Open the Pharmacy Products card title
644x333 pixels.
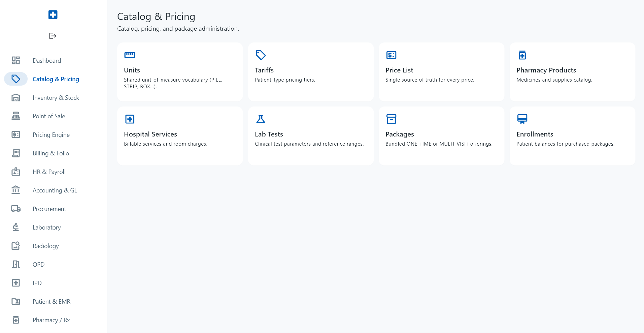(546, 70)
